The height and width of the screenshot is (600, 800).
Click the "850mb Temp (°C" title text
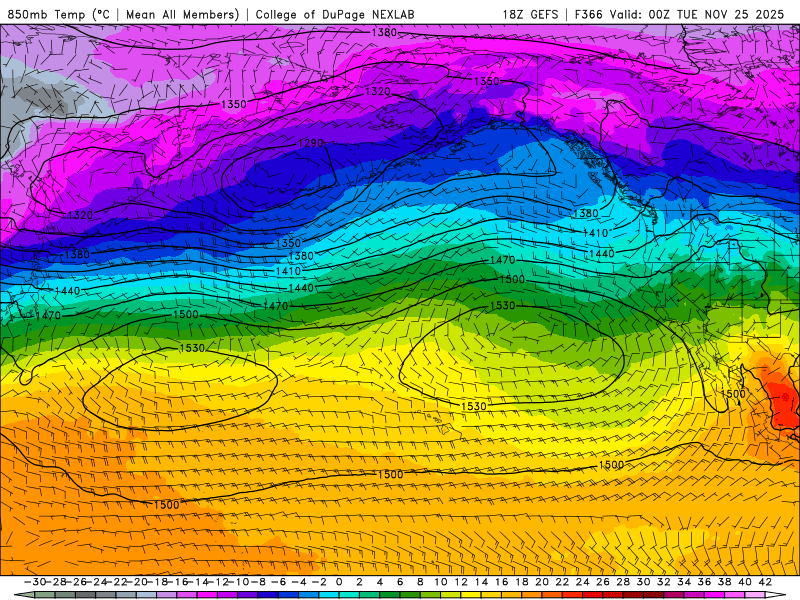click(59, 15)
